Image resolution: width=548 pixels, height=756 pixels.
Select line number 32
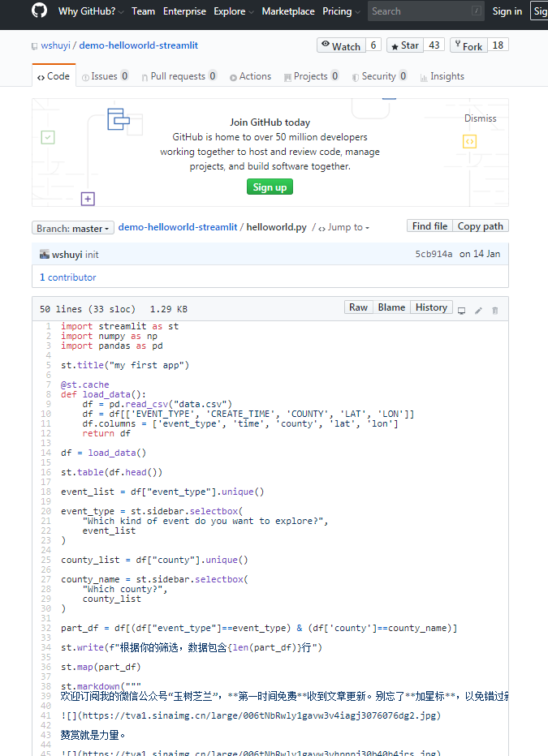(x=45, y=628)
